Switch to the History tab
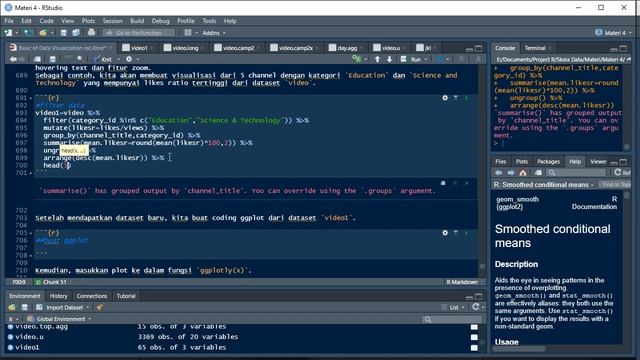Screen dimensions: 640x360 (x=58, y=296)
